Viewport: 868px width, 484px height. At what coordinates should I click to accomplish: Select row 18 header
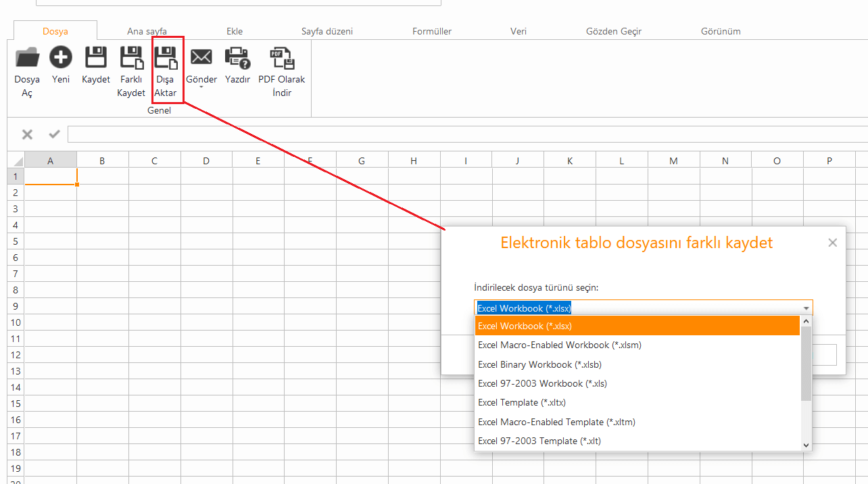[16, 452]
